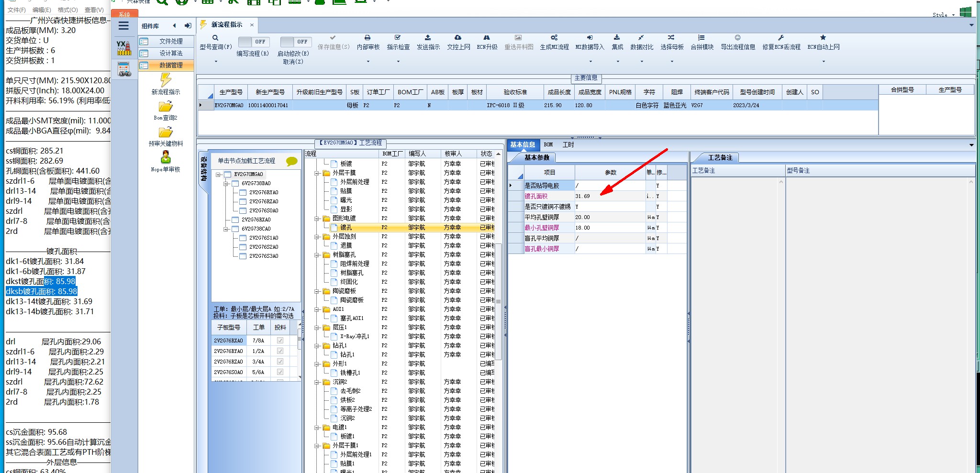Click the hamburger menu icon
The image size is (980, 473).
tap(123, 26)
